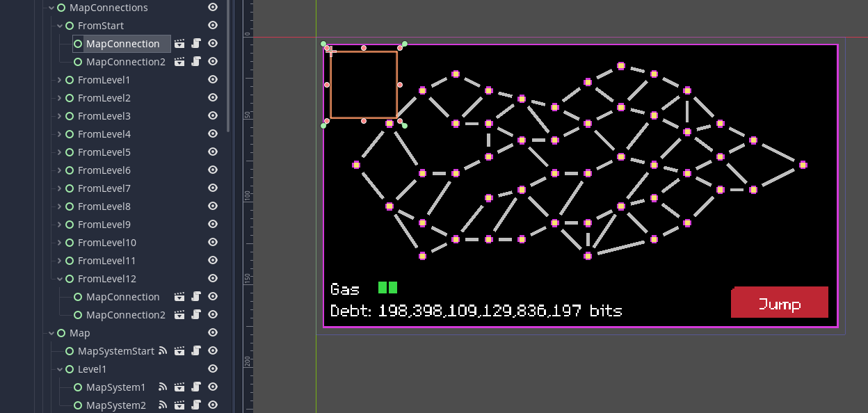Collapse the FromLevel12 node

tap(60, 279)
